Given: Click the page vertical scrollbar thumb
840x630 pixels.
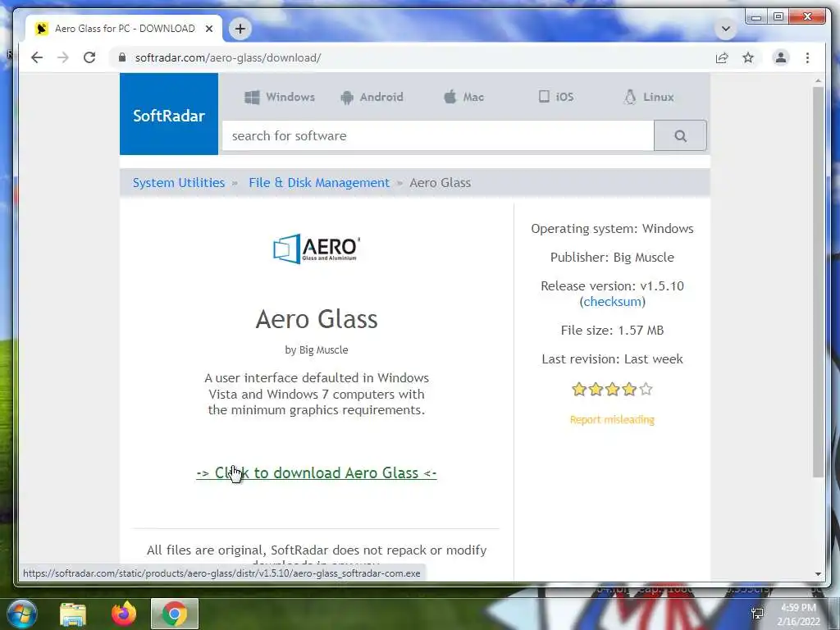Looking at the screenshot, I should pyautogui.click(x=818, y=282).
